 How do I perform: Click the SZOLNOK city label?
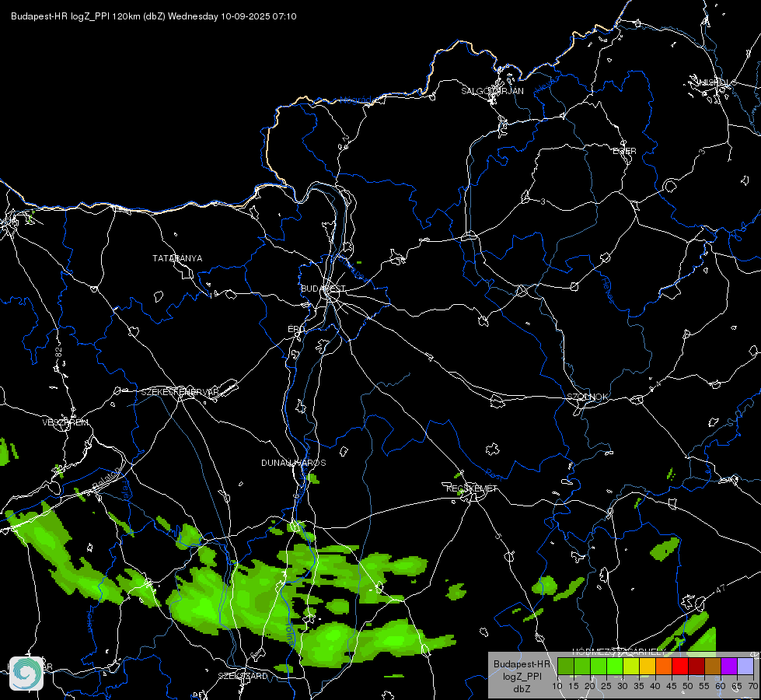coord(587,397)
